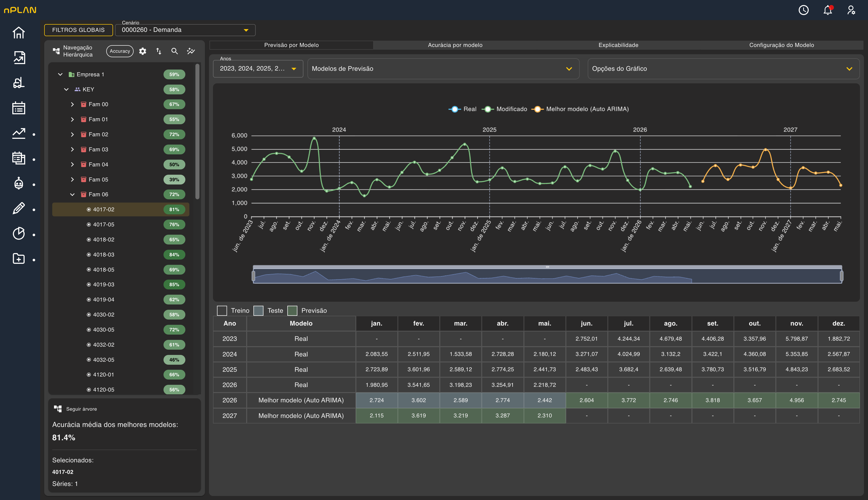The image size is (868, 500).
Task: Click the chart range slider left handle
Action: (254, 275)
